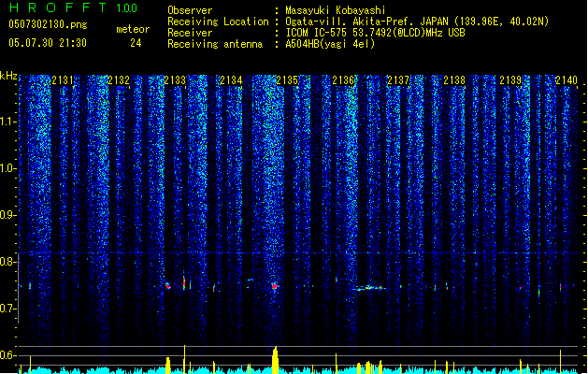This screenshot has width=588, height=374.
Task: Click the 0.8 frequency axis label
Action: 7,262
